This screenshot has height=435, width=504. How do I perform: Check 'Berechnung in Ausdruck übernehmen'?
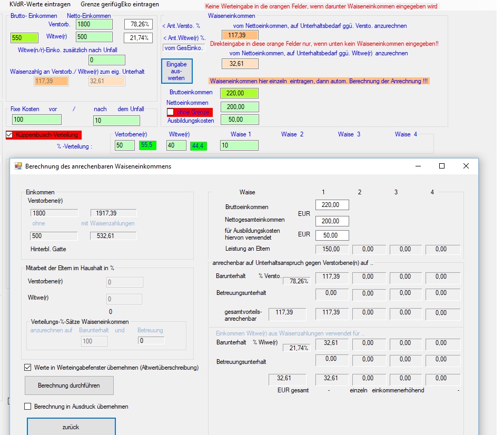pyautogui.click(x=28, y=407)
